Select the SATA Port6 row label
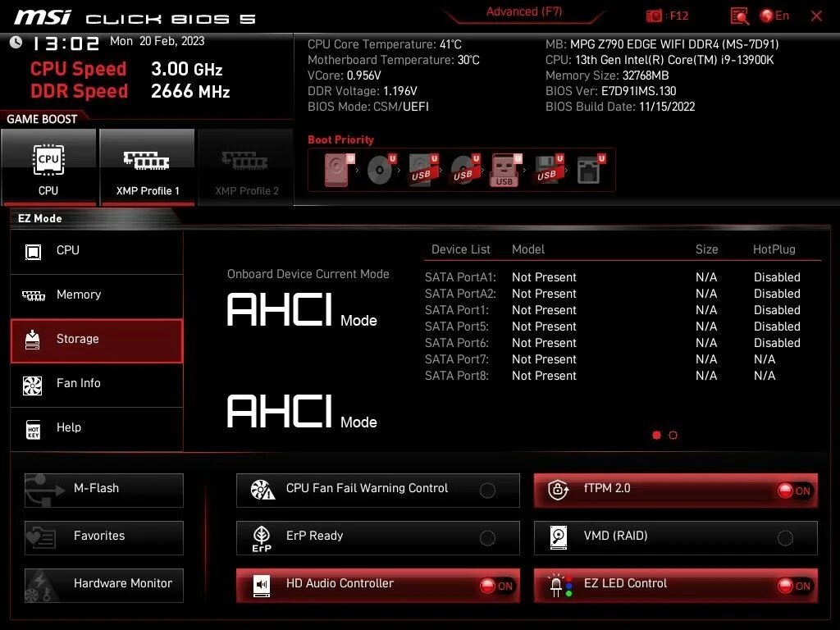 click(457, 344)
